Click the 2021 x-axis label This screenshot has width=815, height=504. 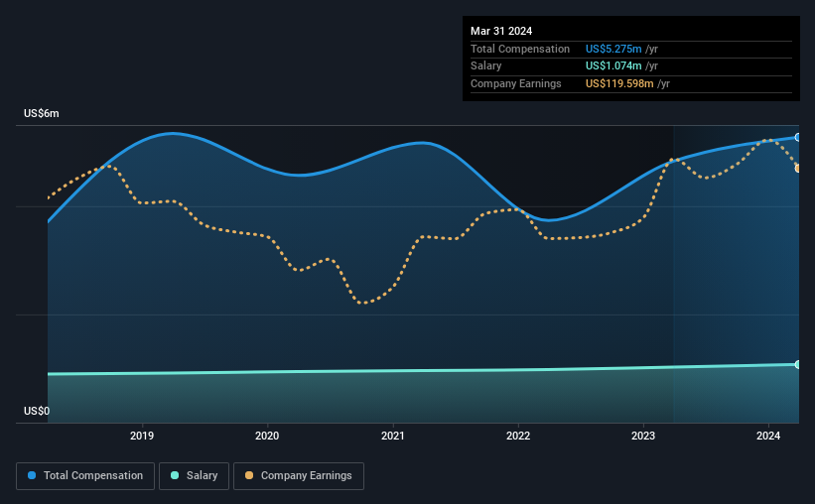[x=393, y=436]
